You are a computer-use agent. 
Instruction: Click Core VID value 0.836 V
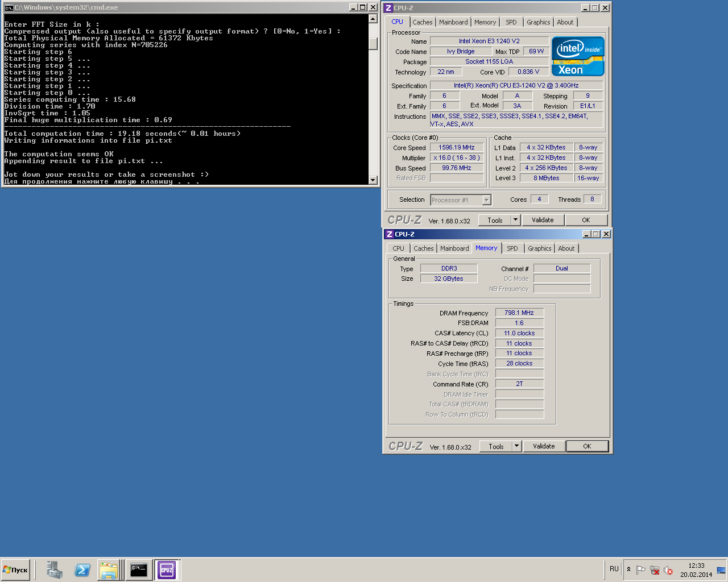coord(528,72)
